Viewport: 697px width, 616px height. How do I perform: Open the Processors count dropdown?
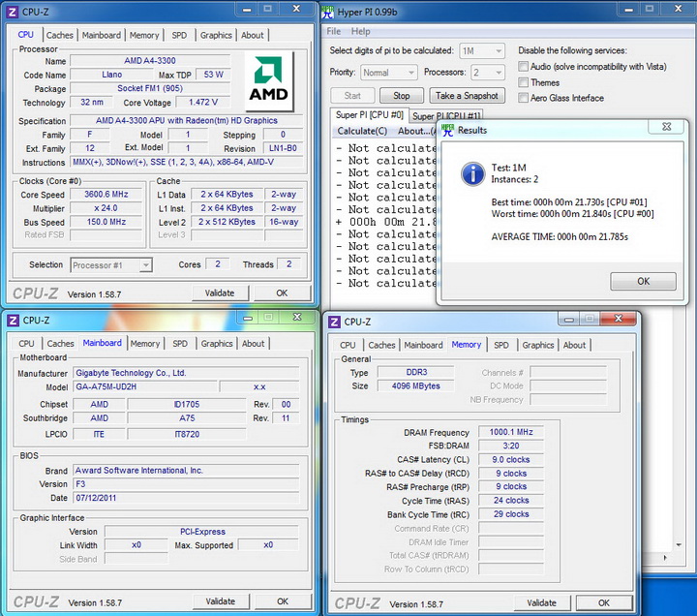[x=489, y=73]
